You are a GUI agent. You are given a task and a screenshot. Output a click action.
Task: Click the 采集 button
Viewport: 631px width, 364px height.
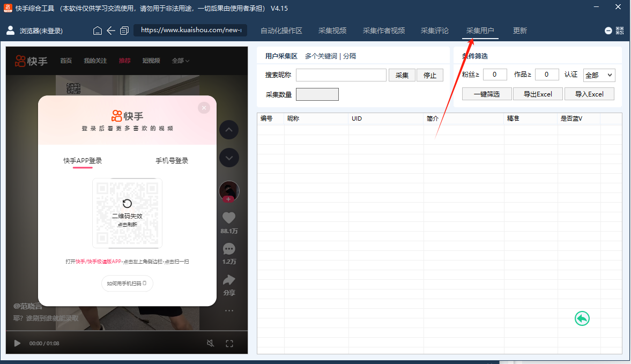(402, 75)
